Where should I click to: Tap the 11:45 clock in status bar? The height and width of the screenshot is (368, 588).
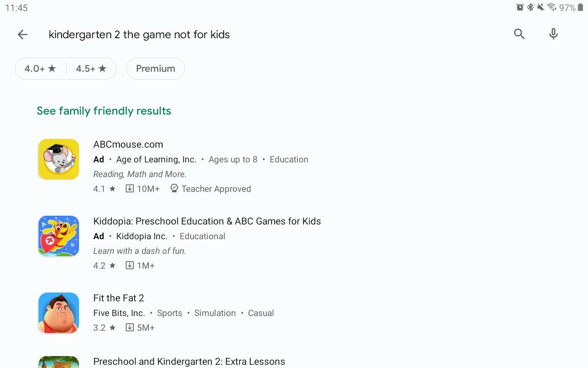click(17, 8)
